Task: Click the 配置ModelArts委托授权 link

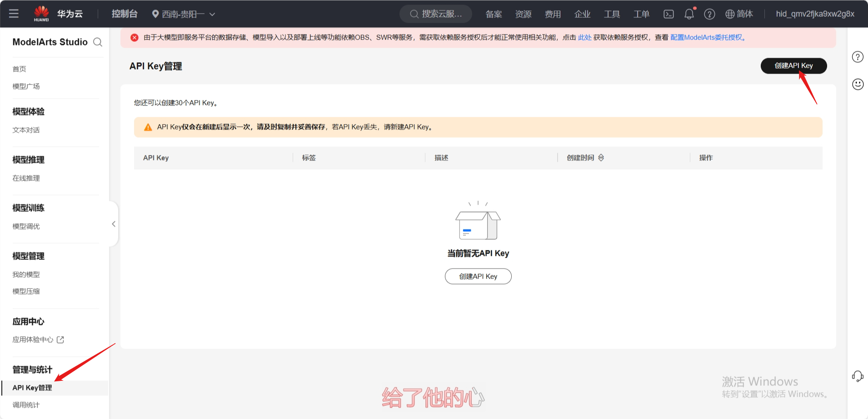Action: point(708,38)
